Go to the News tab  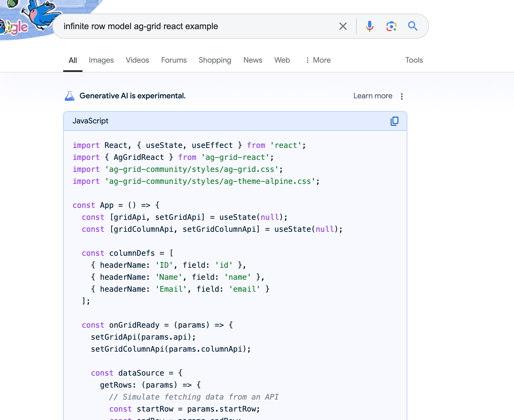(253, 60)
